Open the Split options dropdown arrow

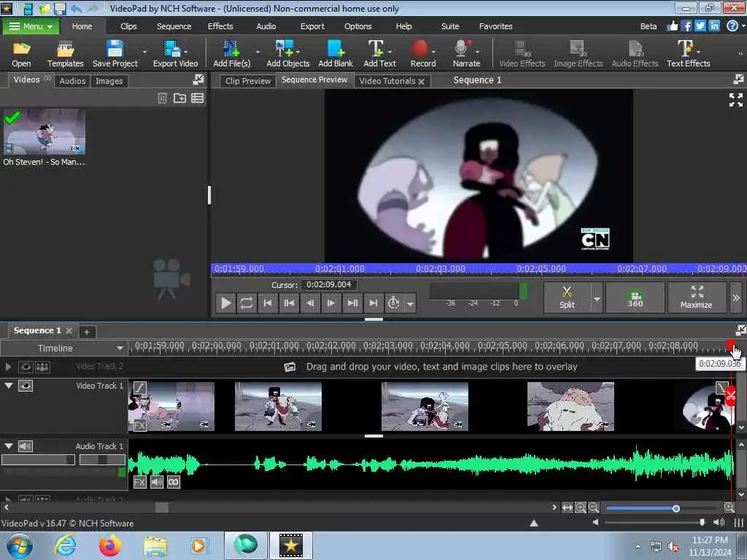[x=597, y=298]
